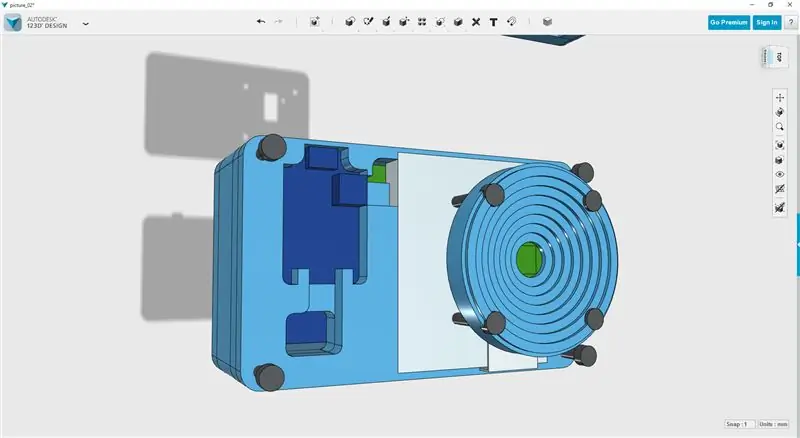
Task: Click the Undo arrow in toolbar
Action: [261, 21]
